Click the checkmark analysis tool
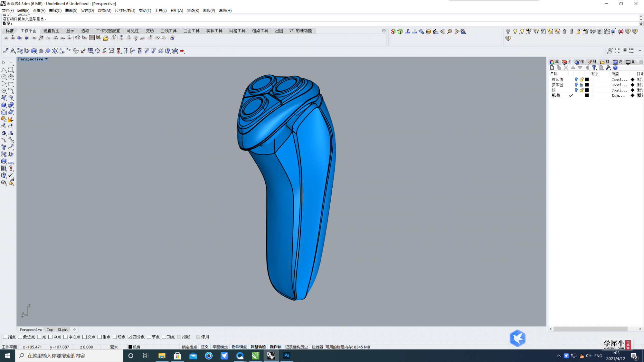This screenshot has height=362, width=644. [x=11, y=175]
